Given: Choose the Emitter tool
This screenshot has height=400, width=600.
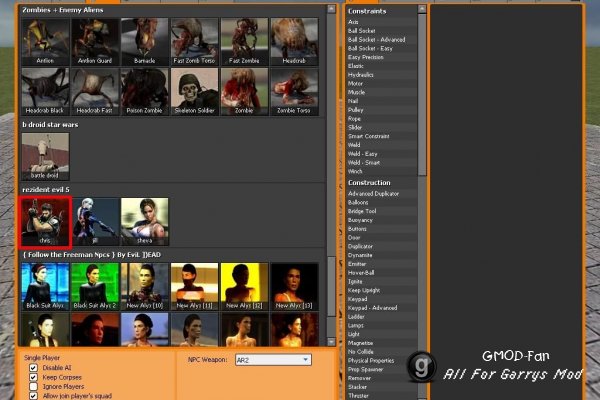Looking at the screenshot, I should click(x=382, y=264).
